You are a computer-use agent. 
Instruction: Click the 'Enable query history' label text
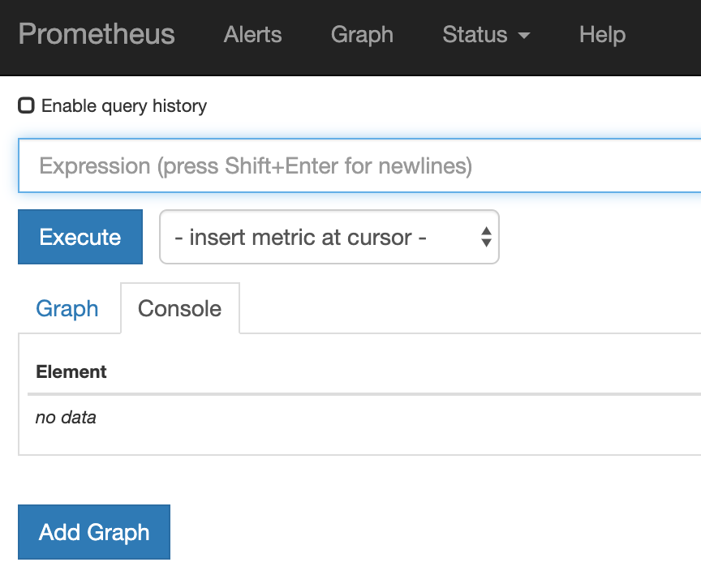124,106
